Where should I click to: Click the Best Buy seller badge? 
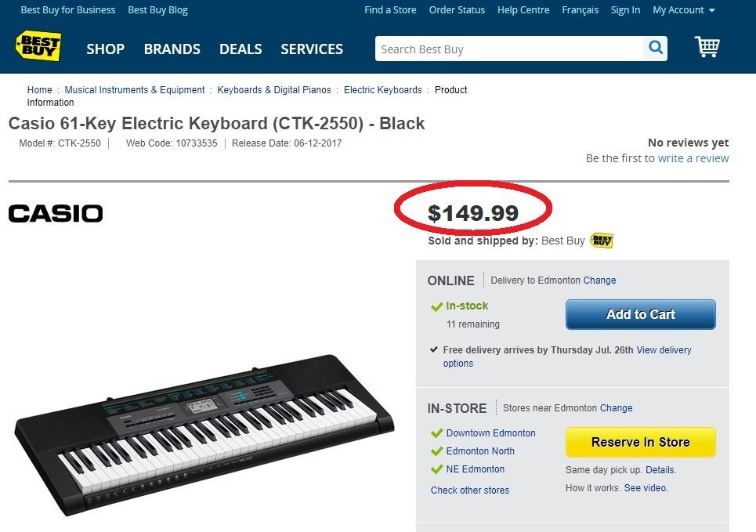click(602, 241)
